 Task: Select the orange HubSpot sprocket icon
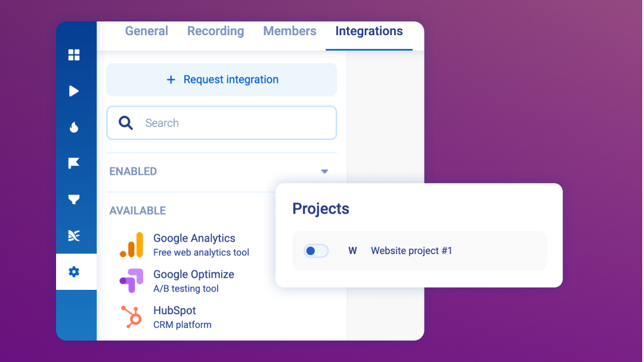coord(131,316)
